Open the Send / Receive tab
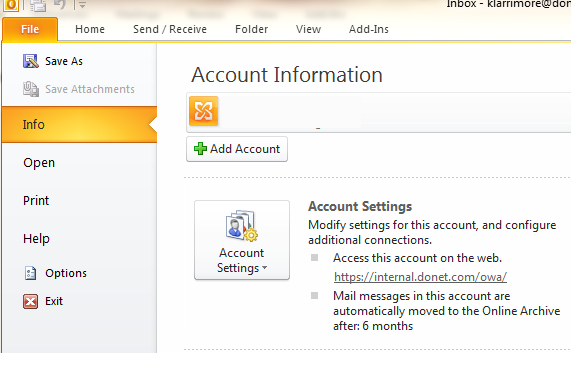This screenshot has height=382, width=571. point(170,29)
